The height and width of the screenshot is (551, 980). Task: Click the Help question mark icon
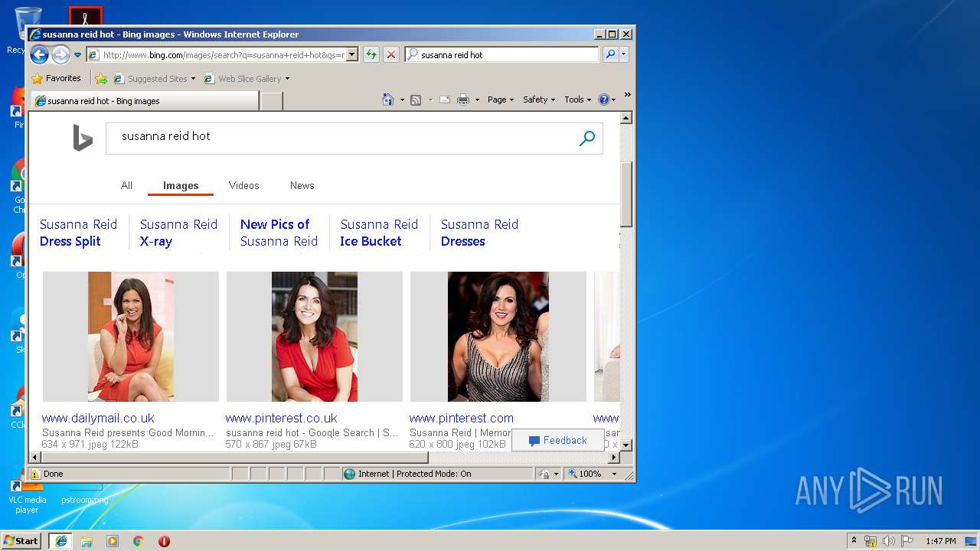pyautogui.click(x=603, y=99)
